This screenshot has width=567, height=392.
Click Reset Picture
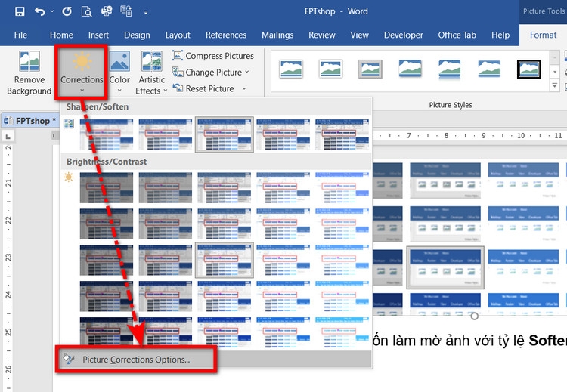[x=203, y=88]
